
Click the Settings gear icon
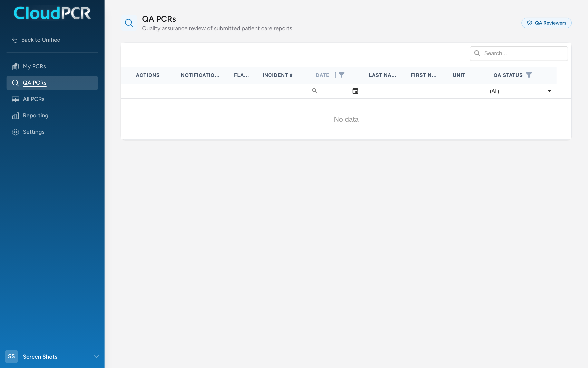tap(15, 132)
